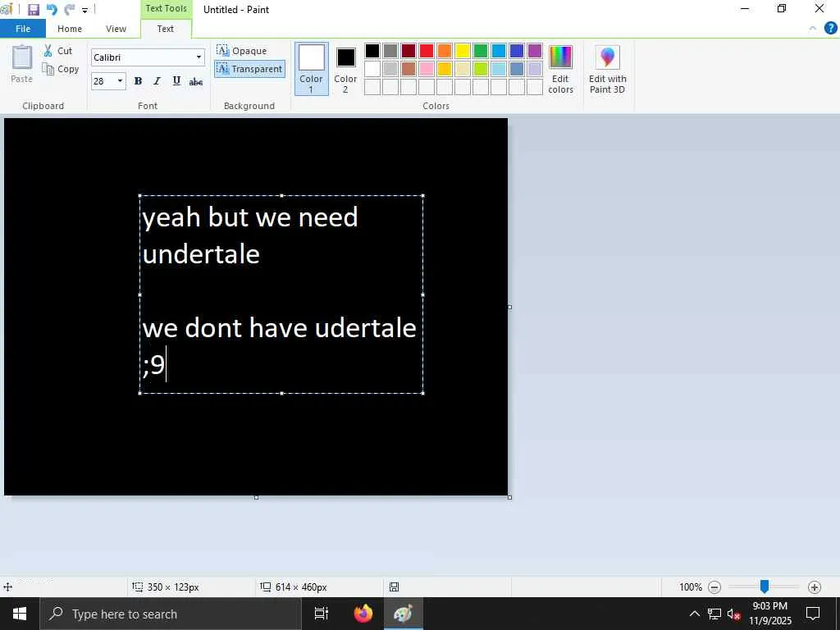Pick the black color swatch
The height and width of the screenshot is (630, 840).
coord(372,51)
